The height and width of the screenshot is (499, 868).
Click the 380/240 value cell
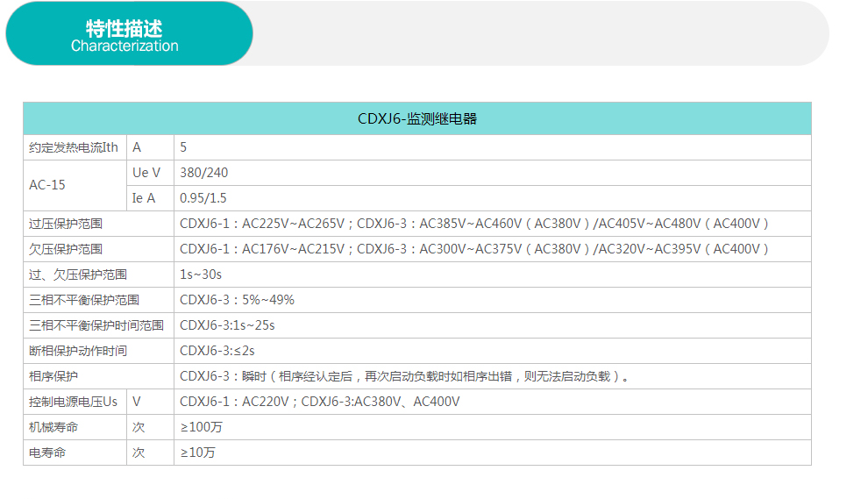203,173
